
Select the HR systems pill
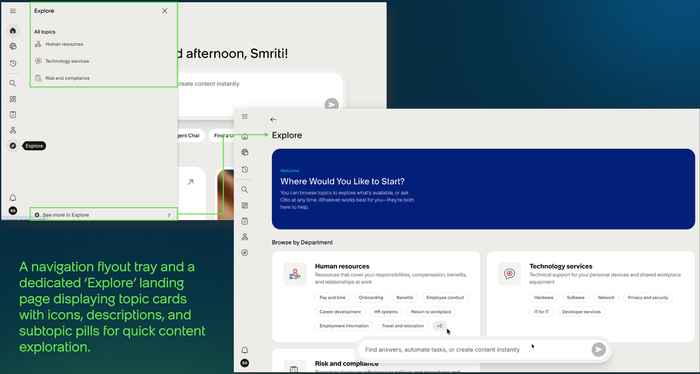coord(386,312)
